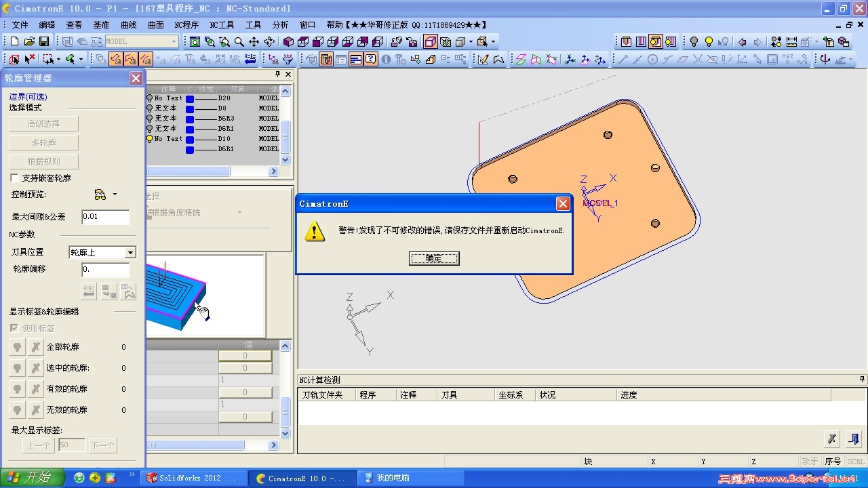Image resolution: width=868 pixels, height=488 pixels.
Task: Click the 最大间隙&公差 0.01 input field
Action: pyautogui.click(x=105, y=217)
